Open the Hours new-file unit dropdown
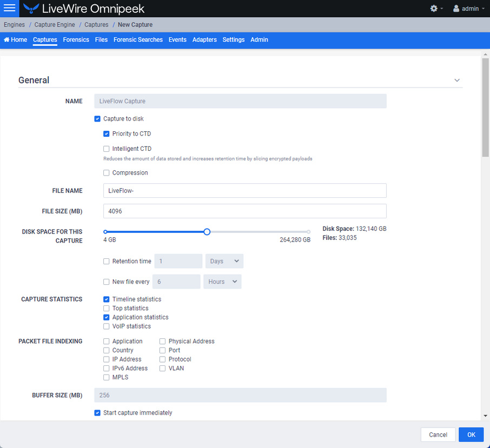 (x=222, y=282)
